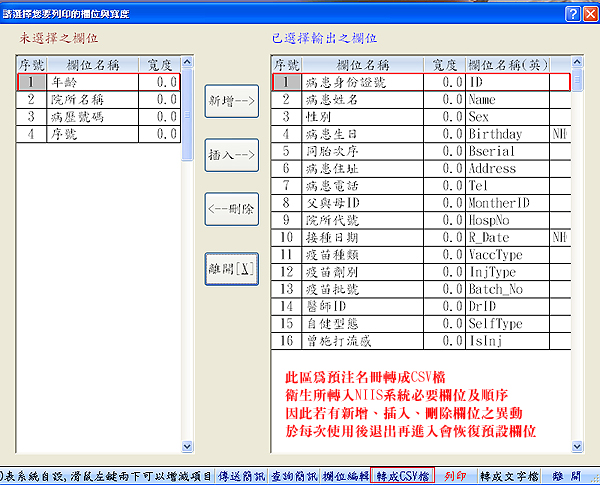Click the 欄位名稱(英) column header
Screen dimensions: 600x485
pos(506,65)
